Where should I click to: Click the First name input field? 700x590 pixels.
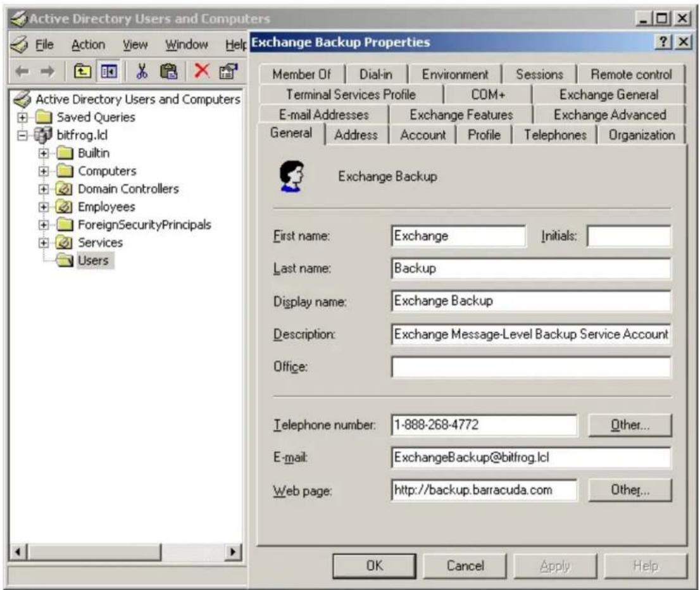pyautogui.click(x=458, y=236)
